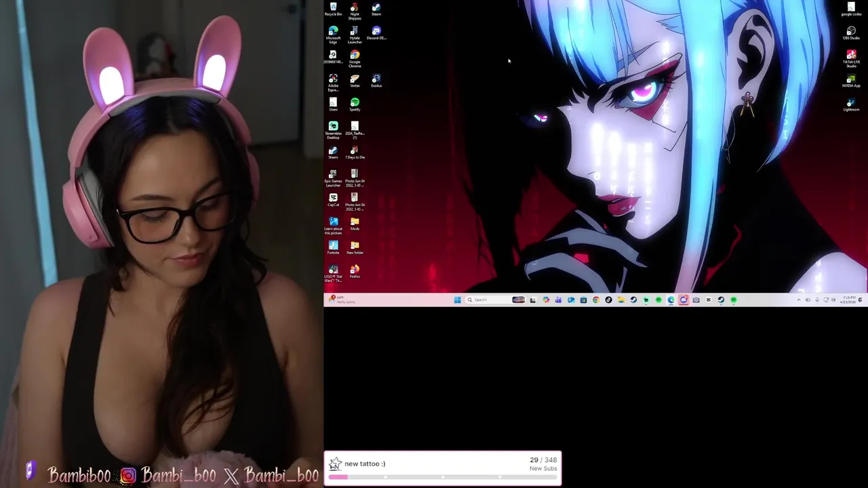Switch to Discord on the taskbar
Screen dimensions: 868x488
(x=684, y=300)
